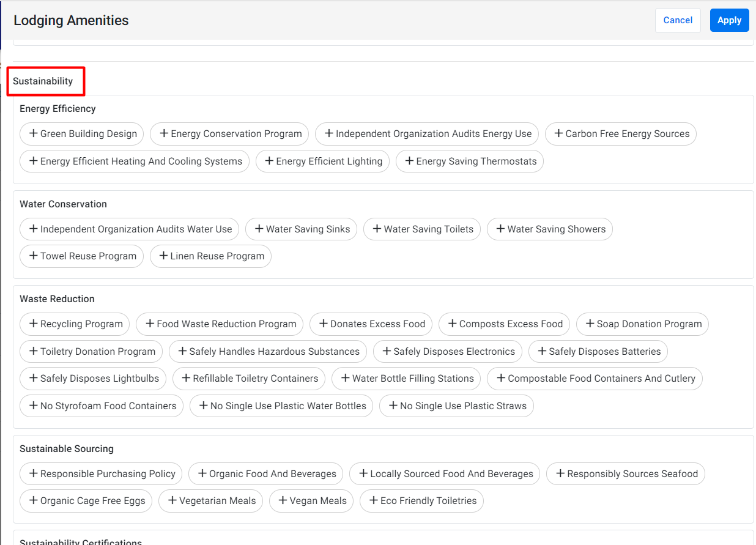Select Locally Sourced Food And Beverages
The image size is (756, 545).
click(445, 474)
